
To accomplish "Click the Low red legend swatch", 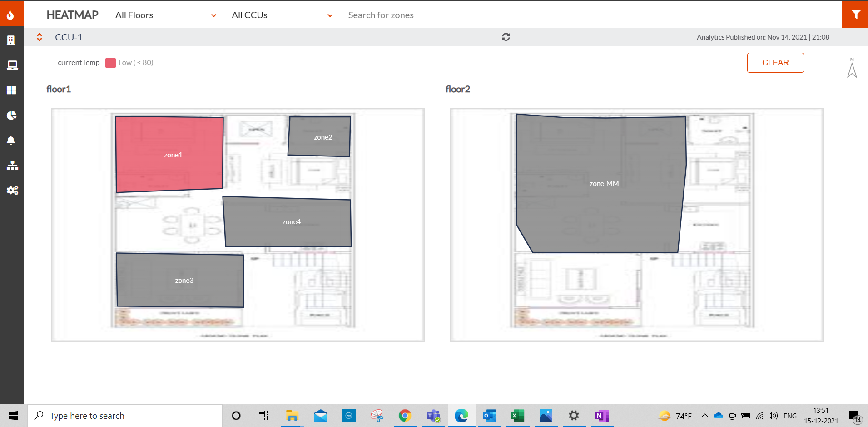I will pyautogui.click(x=110, y=63).
